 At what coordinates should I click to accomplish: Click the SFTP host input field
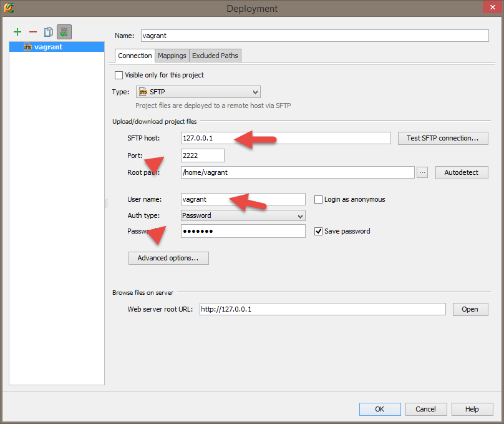pyautogui.click(x=285, y=138)
